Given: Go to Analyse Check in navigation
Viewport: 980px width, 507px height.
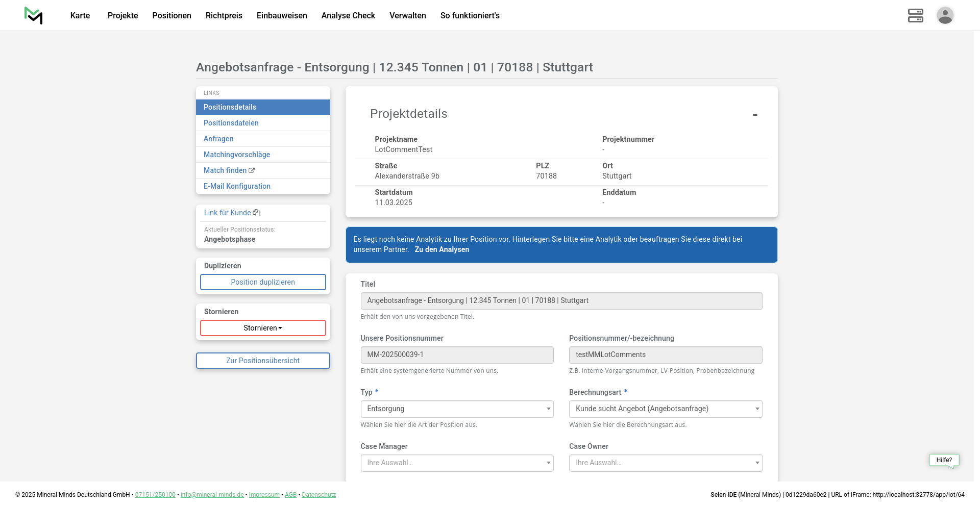Looking at the screenshot, I should point(348,15).
